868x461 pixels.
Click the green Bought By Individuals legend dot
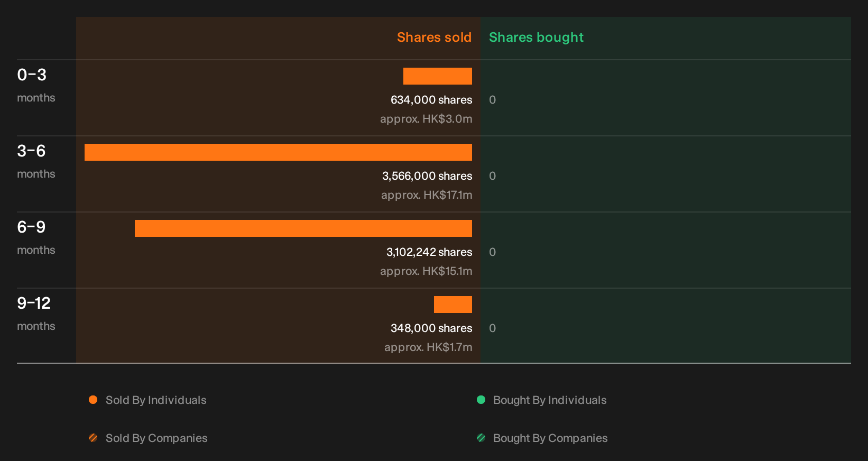(x=481, y=400)
